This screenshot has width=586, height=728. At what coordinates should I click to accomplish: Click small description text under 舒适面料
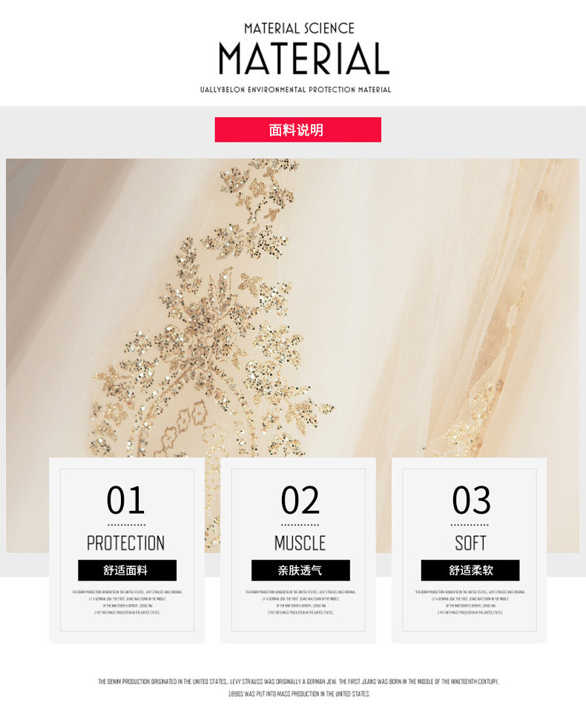tap(128, 602)
